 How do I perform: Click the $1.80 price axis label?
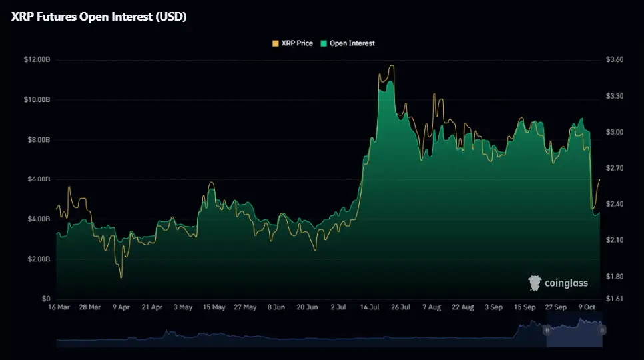(615, 276)
